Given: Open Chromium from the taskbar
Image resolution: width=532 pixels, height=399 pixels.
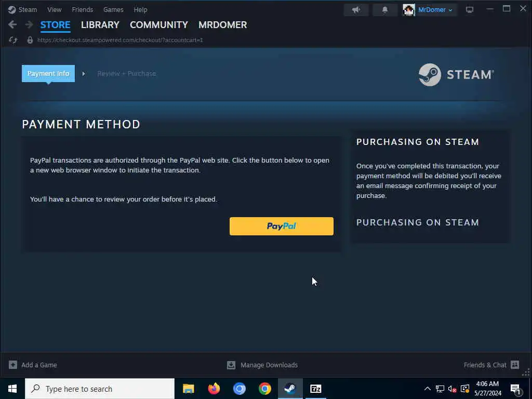Looking at the screenshot, I should 239,389.
